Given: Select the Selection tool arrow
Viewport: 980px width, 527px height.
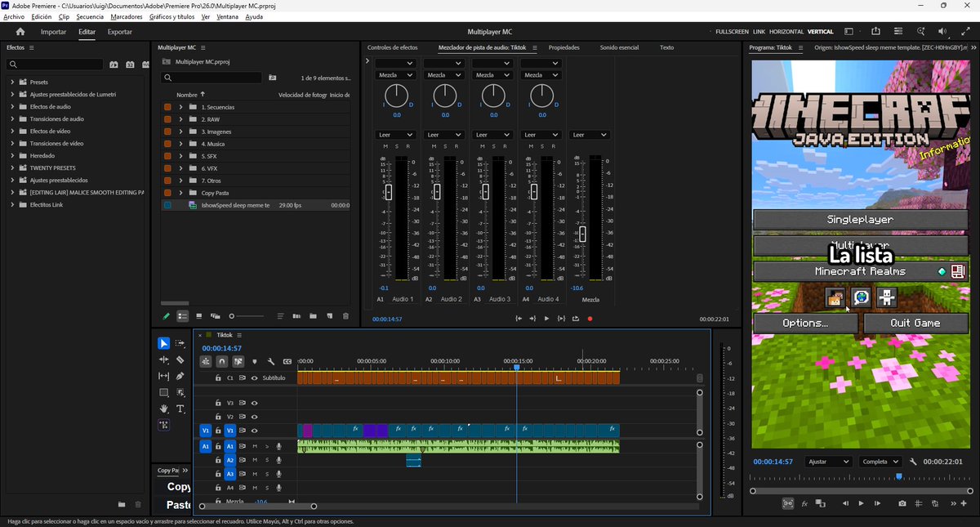Looking at the screenshot, I should click(x=163, y=343).
